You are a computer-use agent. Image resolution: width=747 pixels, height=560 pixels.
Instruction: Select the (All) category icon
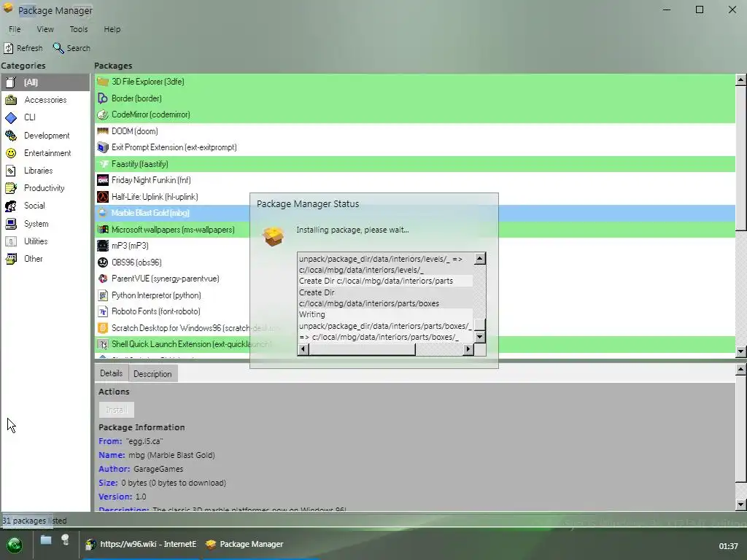click(11, 82)
